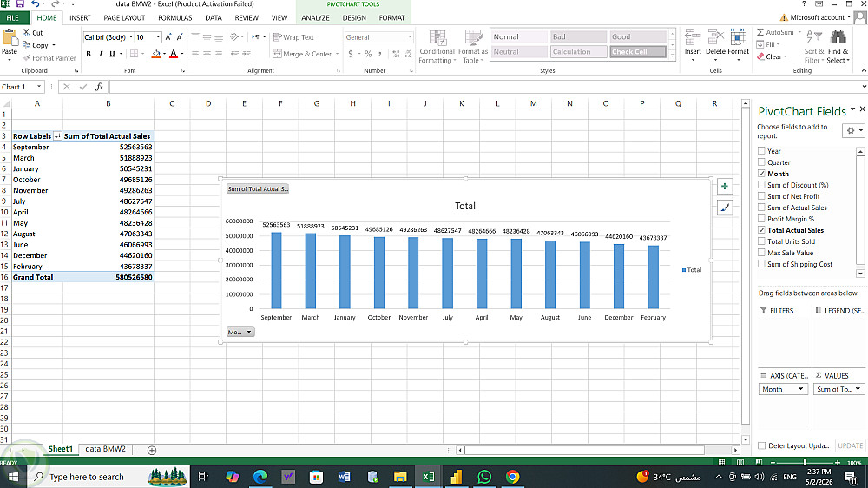Viewport: 868px width, 488px height.
Task: Switch to the ANALYZE ribbon tab
Action: point(315,17)
